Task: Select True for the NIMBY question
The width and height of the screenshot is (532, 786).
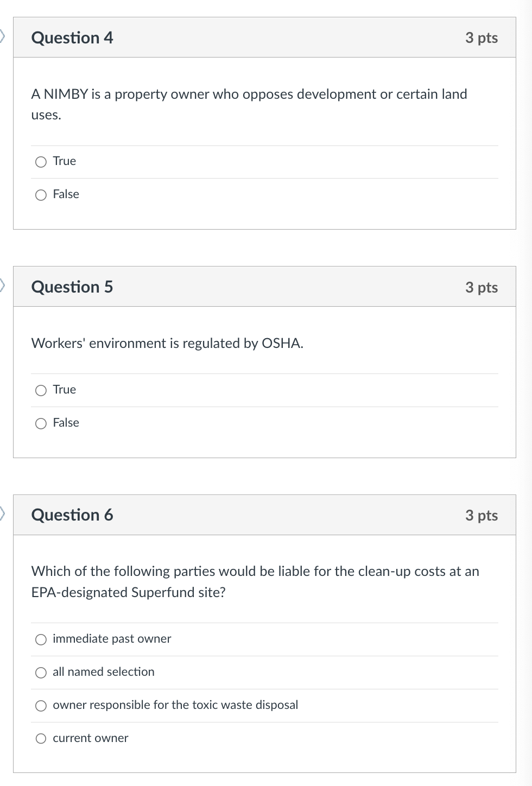Action: coord(41,162)
